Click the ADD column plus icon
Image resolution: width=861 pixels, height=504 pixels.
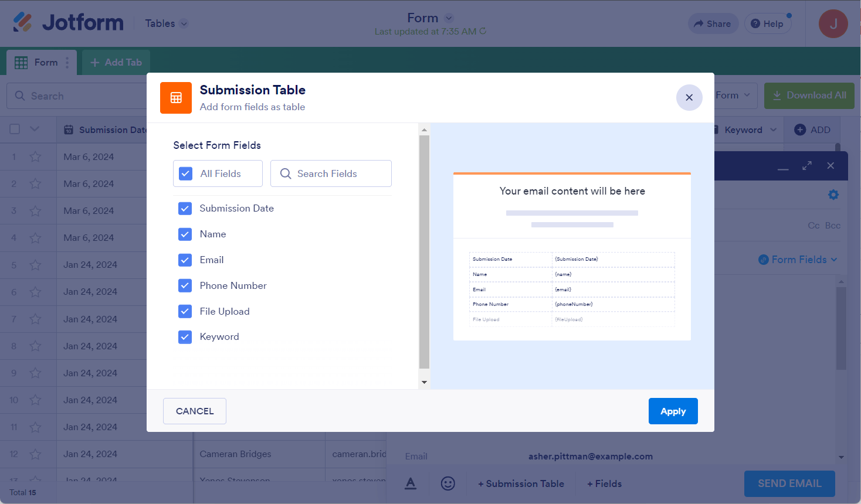tap(799, 130)
